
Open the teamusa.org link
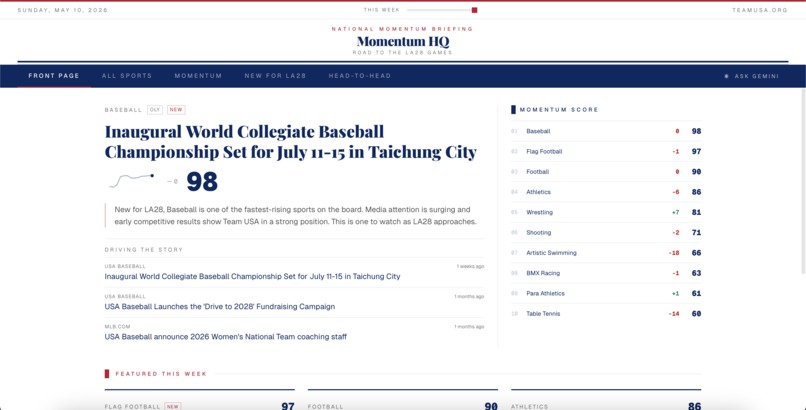tap(760, 10)
